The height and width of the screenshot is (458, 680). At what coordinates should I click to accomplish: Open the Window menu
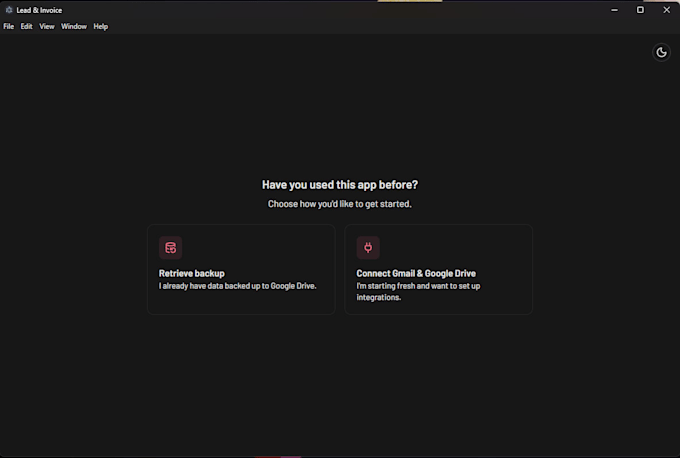74,26
